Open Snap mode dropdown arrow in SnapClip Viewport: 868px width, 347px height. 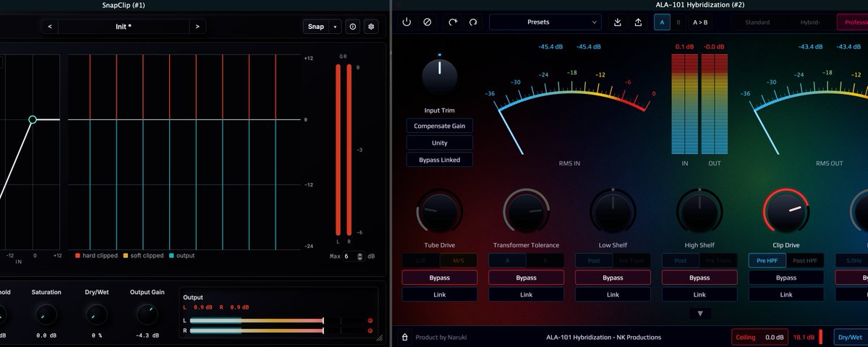click(x=335, y=27)
